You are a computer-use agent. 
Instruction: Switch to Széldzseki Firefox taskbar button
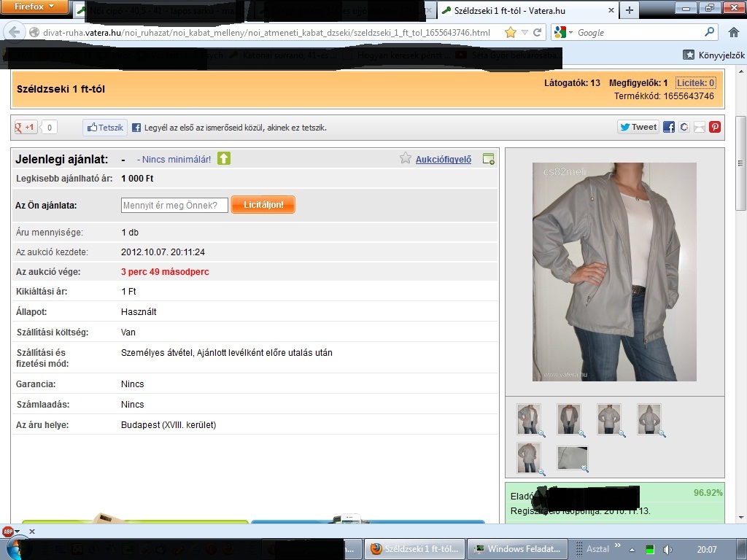[414, 549]
